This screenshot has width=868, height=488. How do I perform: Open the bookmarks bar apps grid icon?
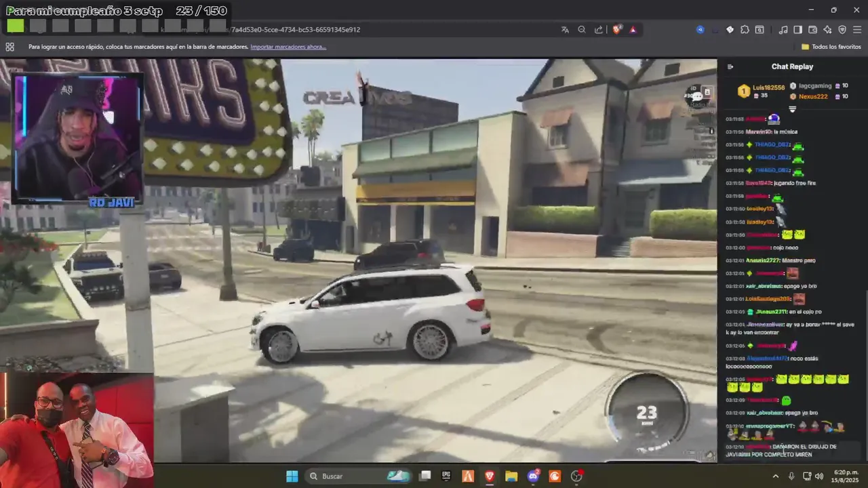(9, 47)
